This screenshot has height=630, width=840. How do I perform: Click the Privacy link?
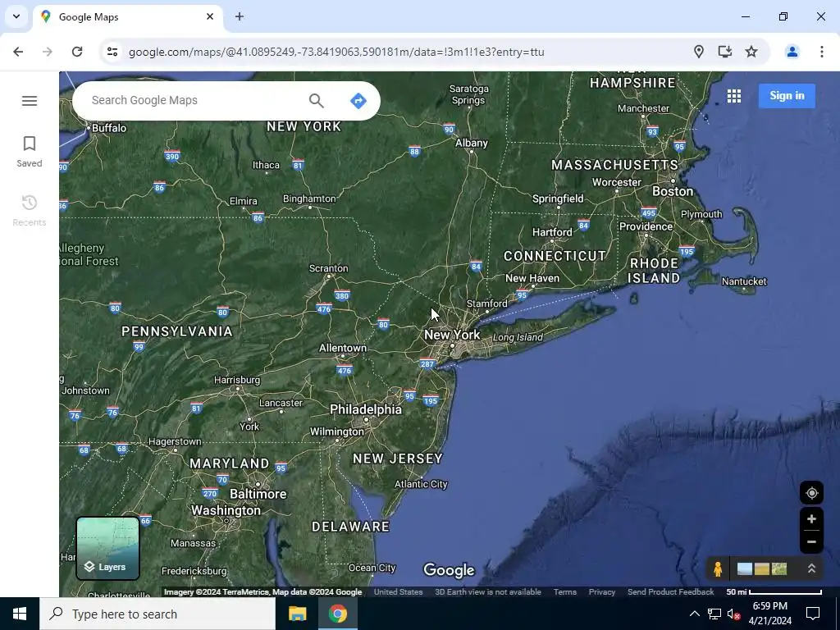[601, 592]
